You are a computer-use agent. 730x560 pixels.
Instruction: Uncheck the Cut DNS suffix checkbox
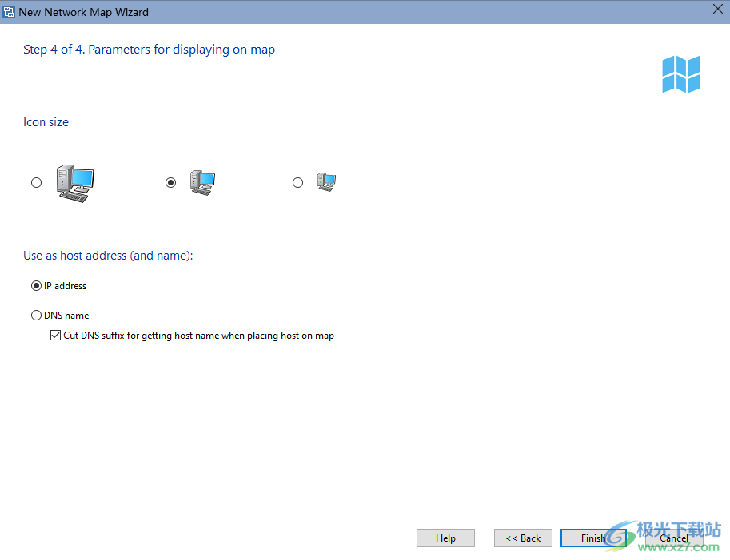(x=56, y=336)
